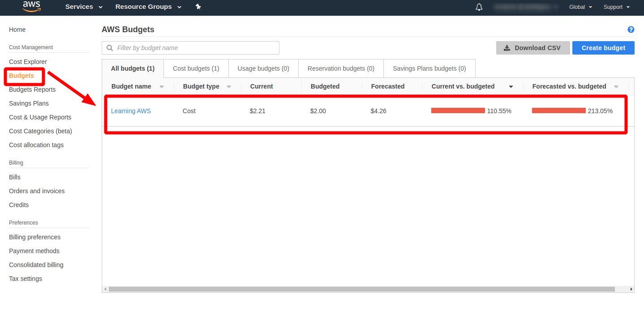Screen dimensions: 644x314
Task: Sort by Current vs. budgeted arrow
Action: 511,87
